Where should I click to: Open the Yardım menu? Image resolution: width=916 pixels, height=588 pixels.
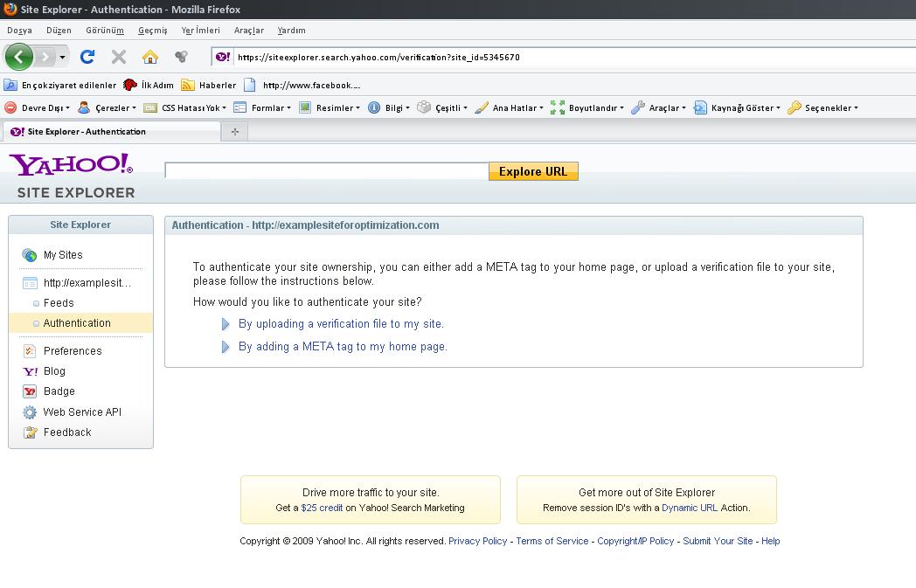tap(291, 31)
